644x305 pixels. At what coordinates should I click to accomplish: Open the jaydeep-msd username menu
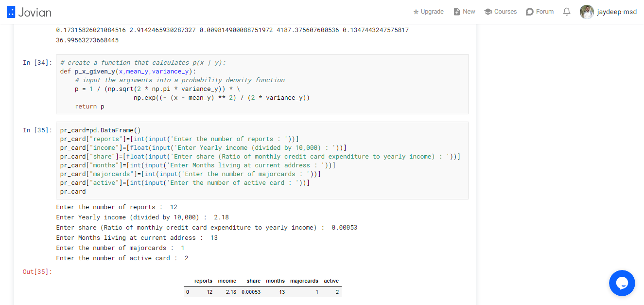(617, 12)
